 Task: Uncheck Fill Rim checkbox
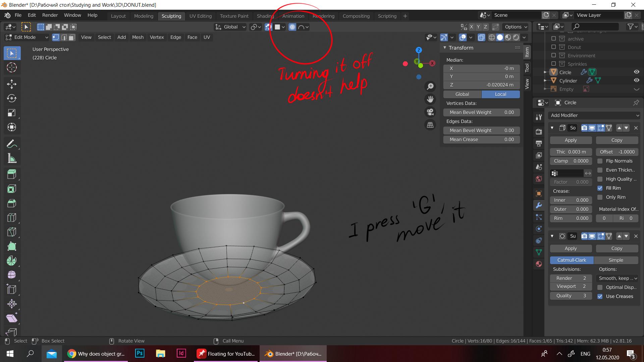tap(600, 188)
